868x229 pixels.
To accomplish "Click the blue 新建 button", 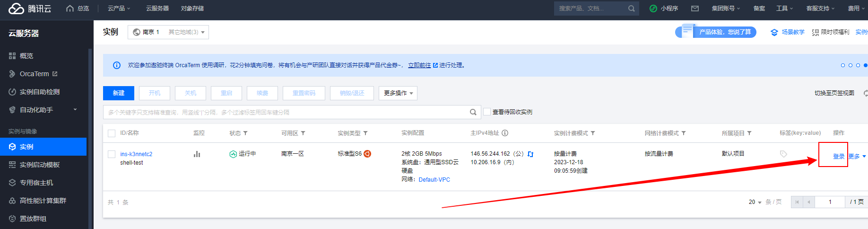I will click(x=118, y=93).
